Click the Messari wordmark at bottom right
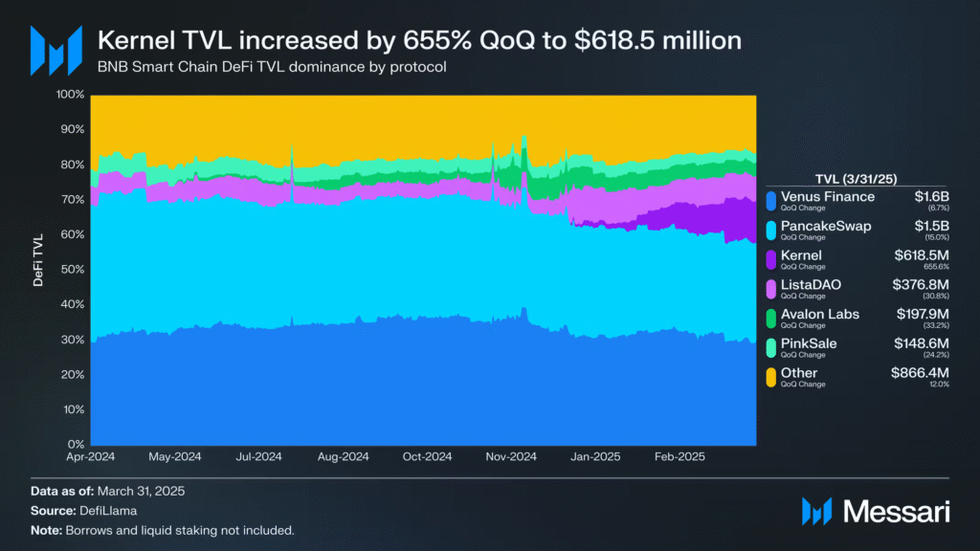Screen dimensions: 980x551 [896, 512]
